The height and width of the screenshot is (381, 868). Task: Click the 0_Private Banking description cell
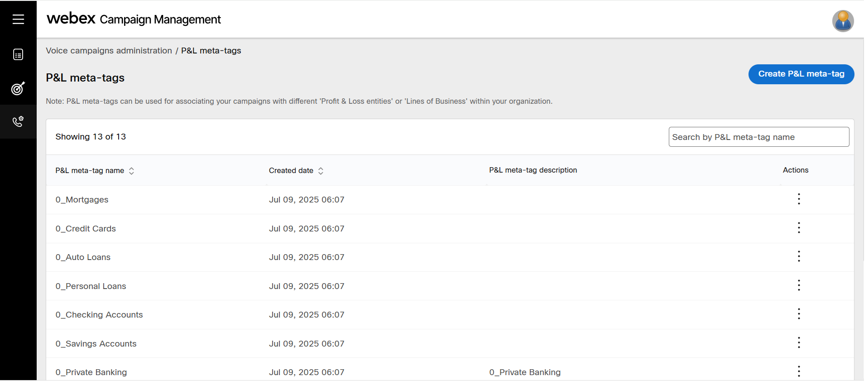pos(525,372)
